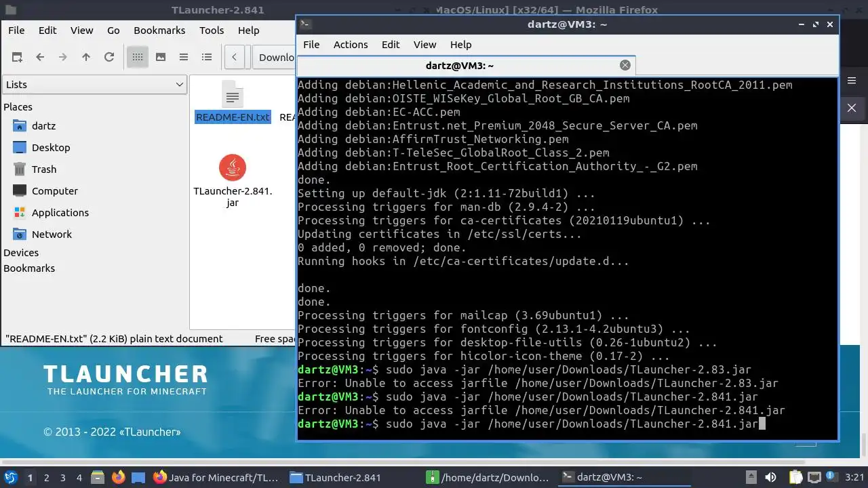
Task: Open Actions menu in terminal
Action: pos(351,45)
